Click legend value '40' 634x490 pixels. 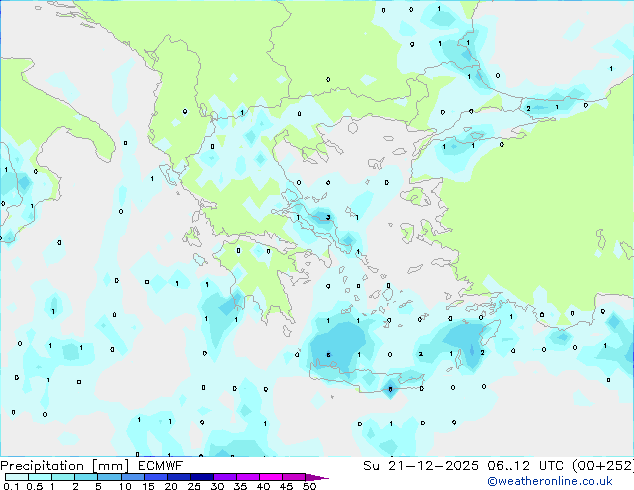[x=264, y=486]
